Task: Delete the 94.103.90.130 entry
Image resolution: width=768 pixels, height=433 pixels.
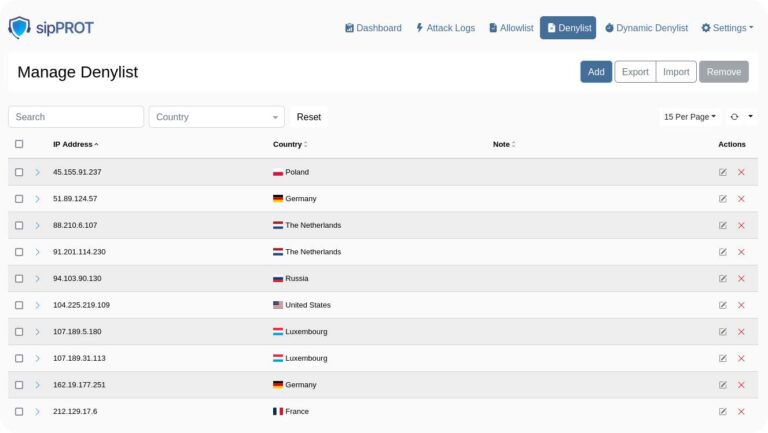Action: (741, 278)
